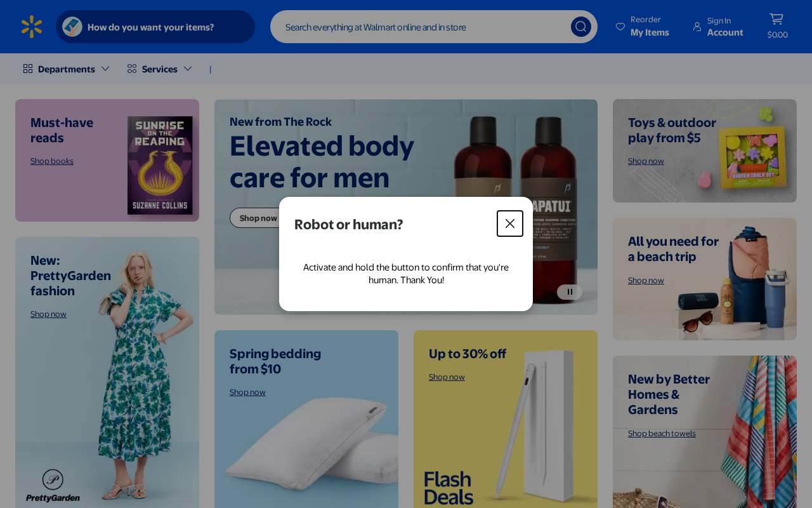
Task: Click Shop now under PrettyGarden fashion
Action: click(x=48, y=314)
